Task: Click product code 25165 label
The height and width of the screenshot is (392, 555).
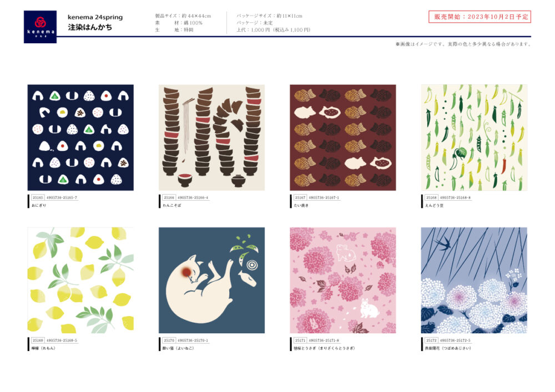Action: point(38,197)
